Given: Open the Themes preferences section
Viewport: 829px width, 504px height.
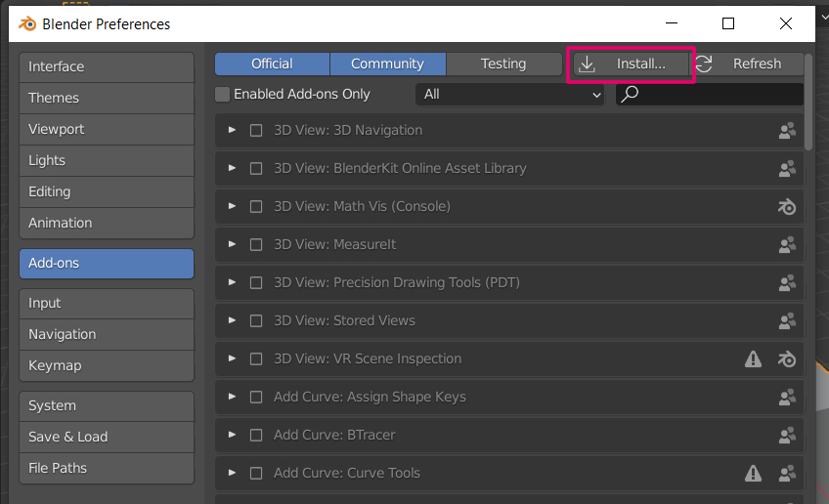Looking at the screenshot, I should (x=107, y=99).
